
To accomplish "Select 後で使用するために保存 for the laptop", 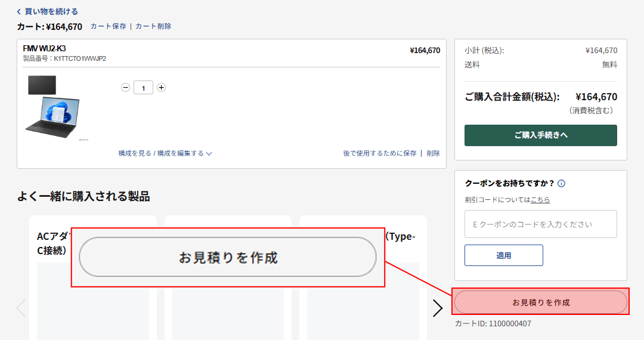I will 379,153.
